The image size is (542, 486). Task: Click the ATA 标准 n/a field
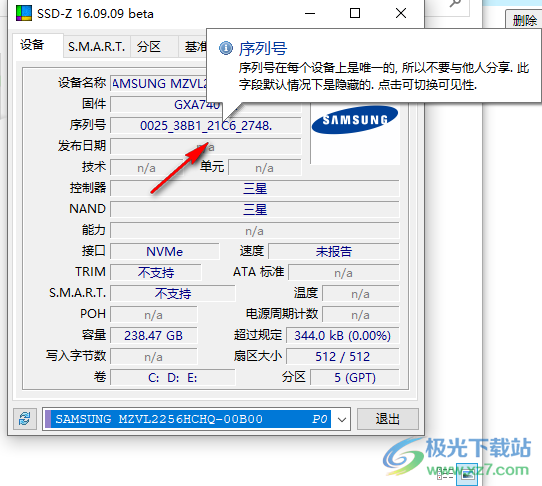(x=344, y=273)
